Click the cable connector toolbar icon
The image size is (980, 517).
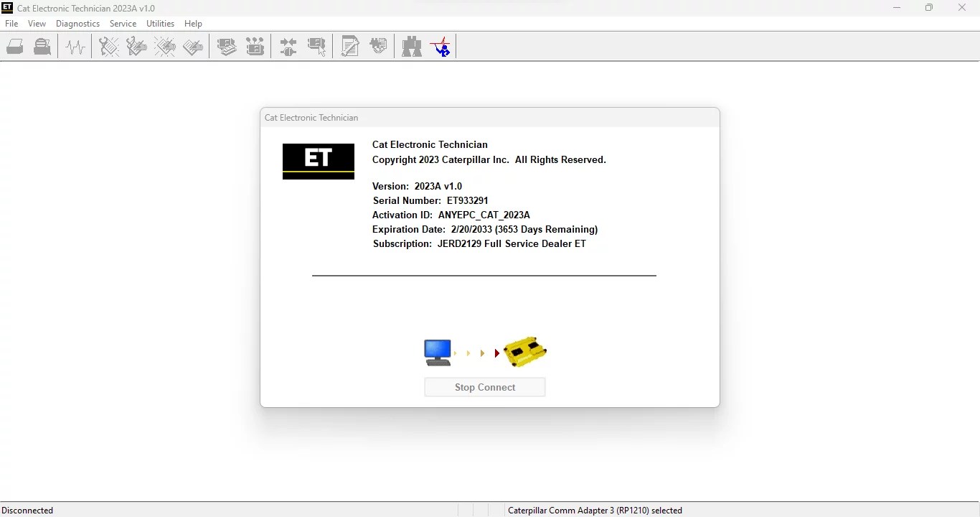pos(288,46)
